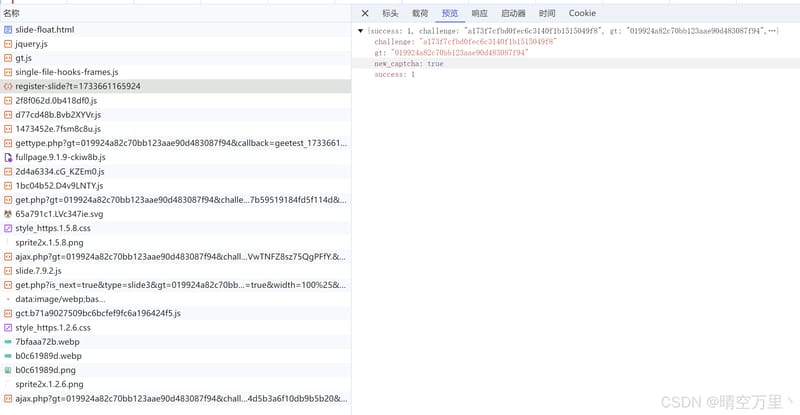Screen dimensions: 800x415
Task: Click the challenge value in preview
Action: (488, 42)
